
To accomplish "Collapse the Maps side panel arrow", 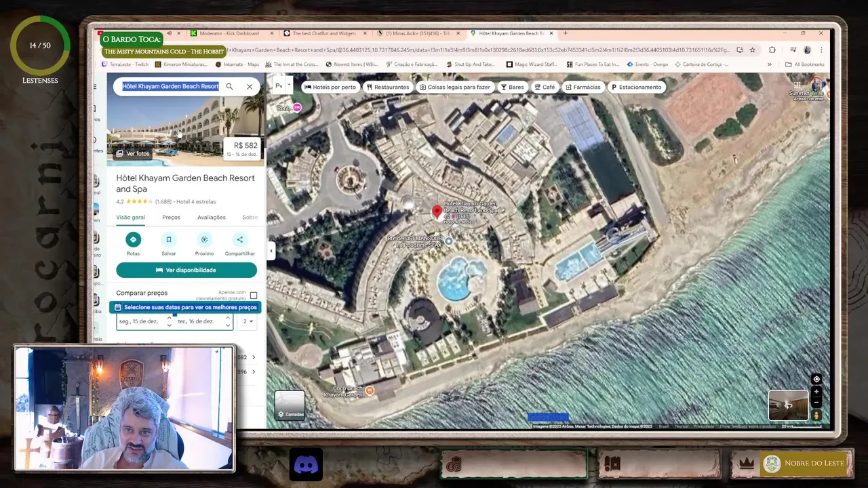I will [x=271, y=251].
